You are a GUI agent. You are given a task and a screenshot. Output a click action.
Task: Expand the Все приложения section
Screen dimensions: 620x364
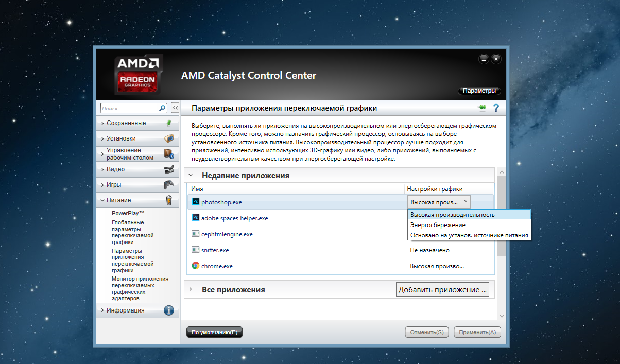(191, 290)
